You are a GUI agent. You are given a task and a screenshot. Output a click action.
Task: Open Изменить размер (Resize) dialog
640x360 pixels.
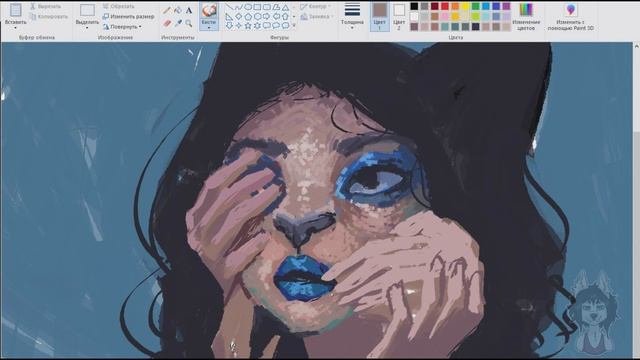click(x=129, y=16)
